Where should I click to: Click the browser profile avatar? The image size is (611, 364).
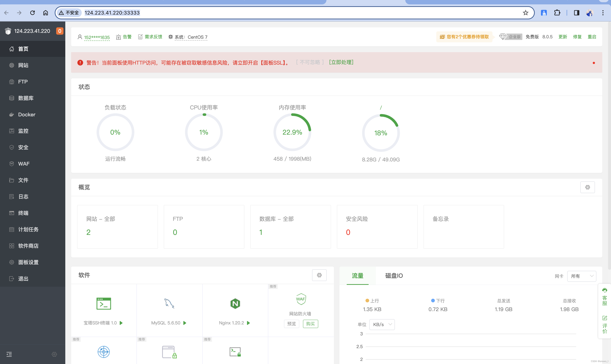(x=590, y=13)
